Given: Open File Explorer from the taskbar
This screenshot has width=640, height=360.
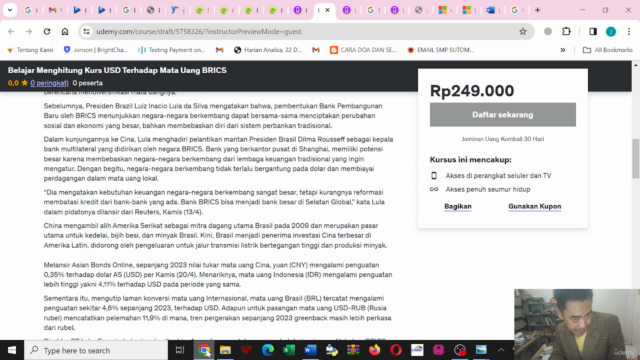Looking at the screenshot, I should tap(225, 350).
